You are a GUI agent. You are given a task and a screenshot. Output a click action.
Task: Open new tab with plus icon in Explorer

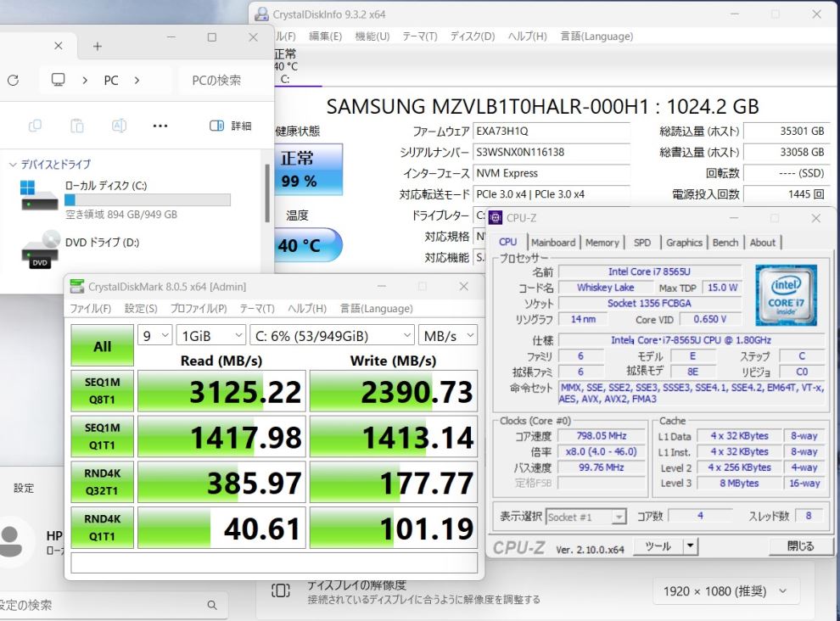(x=97, y=47)
